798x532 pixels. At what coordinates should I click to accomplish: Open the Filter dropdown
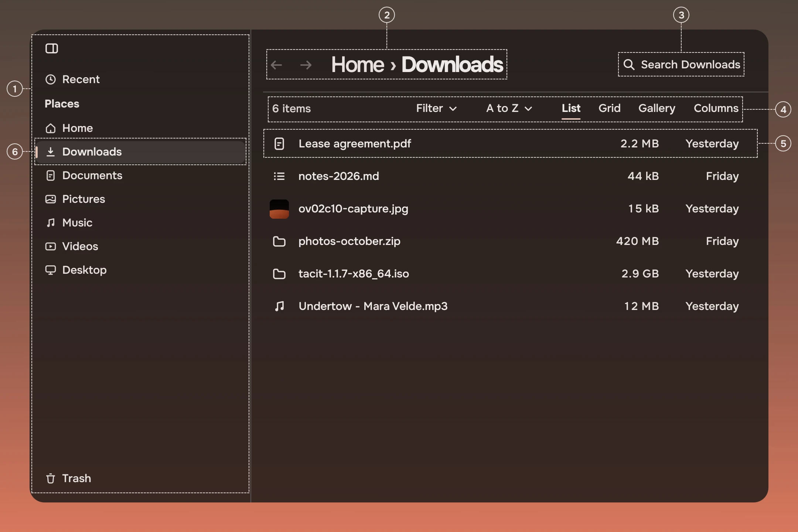pos(436,108)
